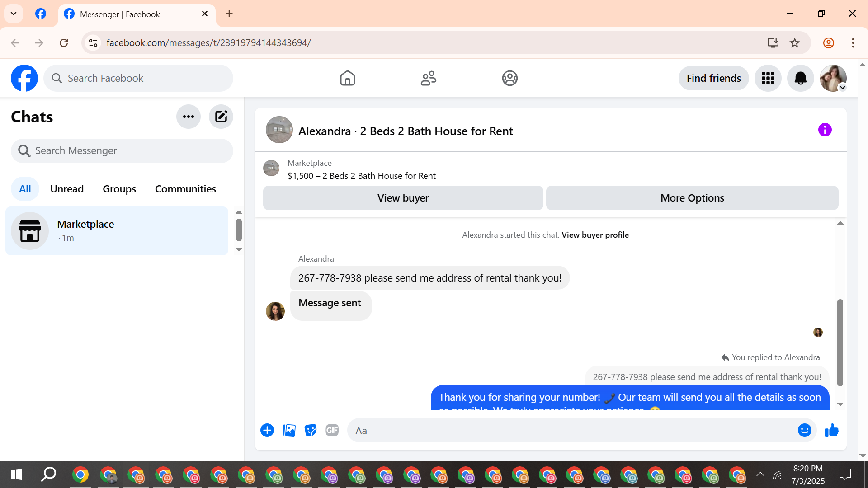This screenshot has width=868, height=488.
Task: Expand the browser tab search dropdown
Action: pyautogui.click(x=14, y=14)
